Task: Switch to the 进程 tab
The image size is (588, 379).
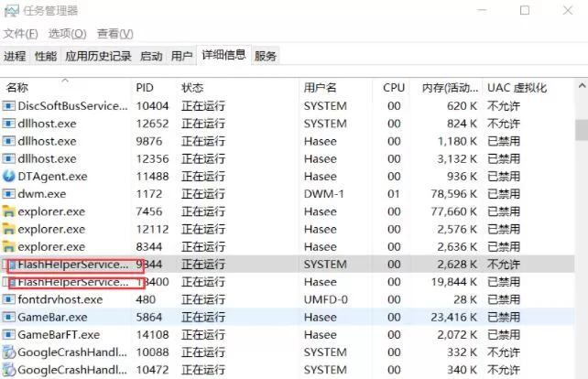Action: click(x=15, y=56)
